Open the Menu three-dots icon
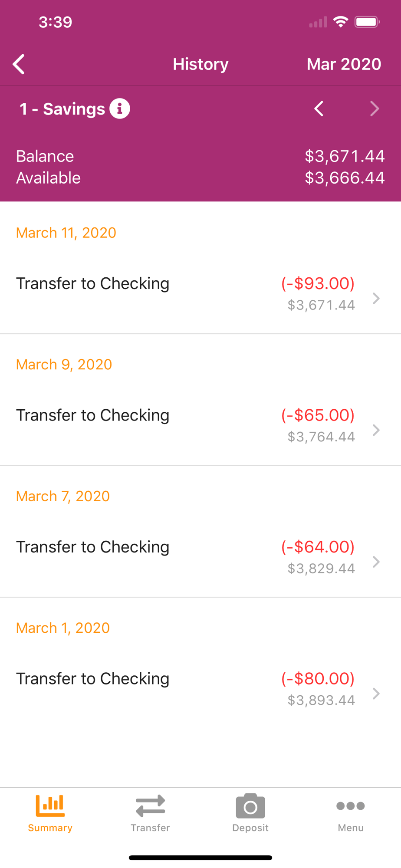This screenshot has width=401, height=868. (x=351, y=806)
